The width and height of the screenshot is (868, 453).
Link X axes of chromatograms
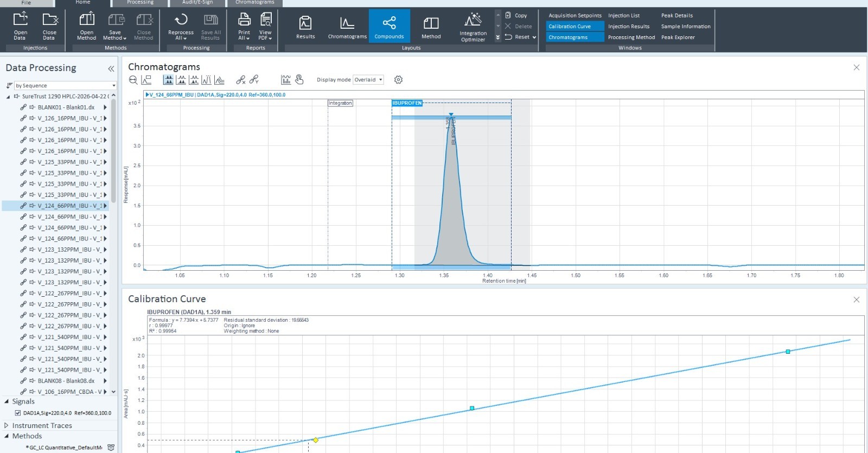click(x=241, y=80)
